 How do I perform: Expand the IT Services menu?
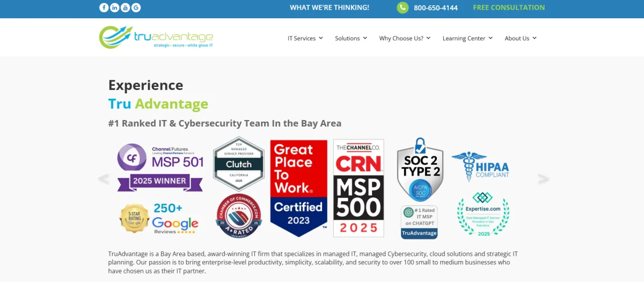coord(305,38)
